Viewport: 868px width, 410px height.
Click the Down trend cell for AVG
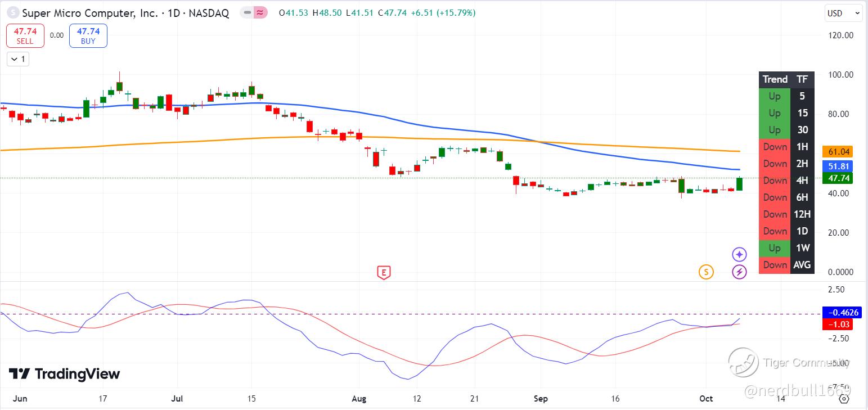(x=775, y=265)
